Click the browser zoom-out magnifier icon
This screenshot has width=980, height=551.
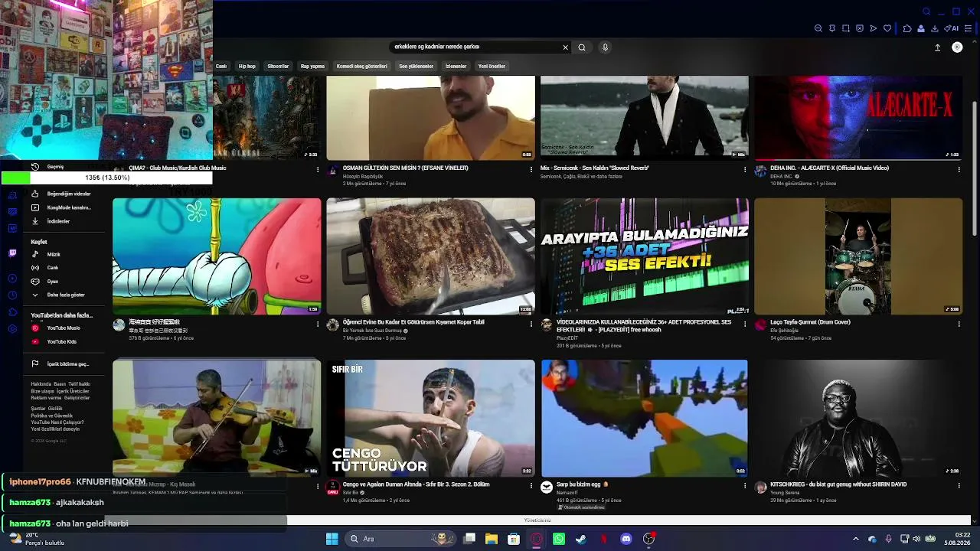[x=818, y=28]
